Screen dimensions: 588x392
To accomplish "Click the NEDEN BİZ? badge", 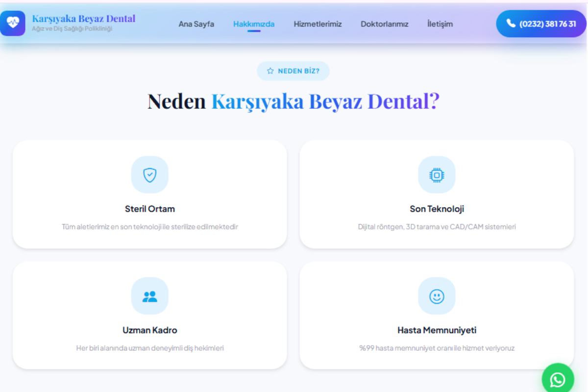I will point(293,71).
